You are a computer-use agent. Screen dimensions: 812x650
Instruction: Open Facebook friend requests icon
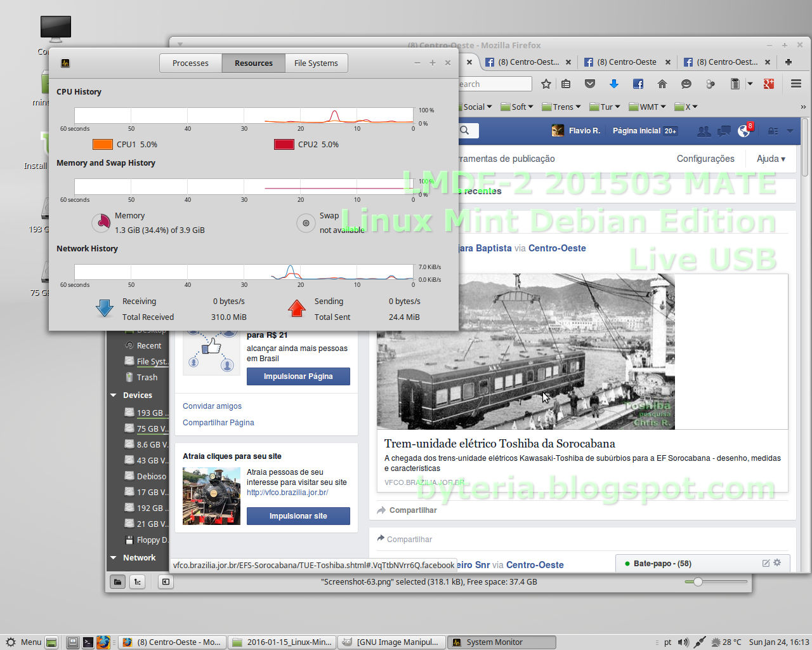[x=704, y=131]
